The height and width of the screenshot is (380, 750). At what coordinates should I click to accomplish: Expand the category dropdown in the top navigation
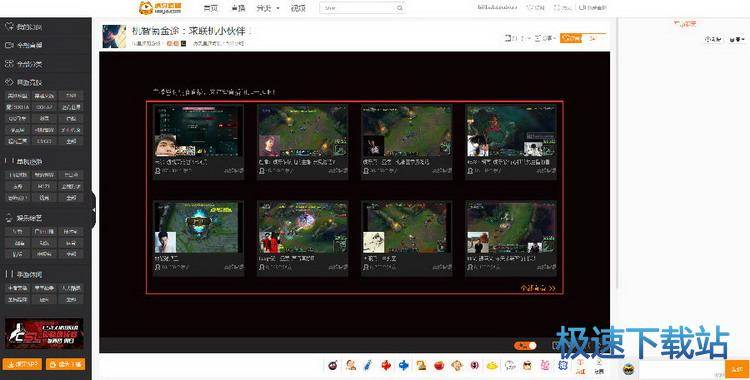268,8
